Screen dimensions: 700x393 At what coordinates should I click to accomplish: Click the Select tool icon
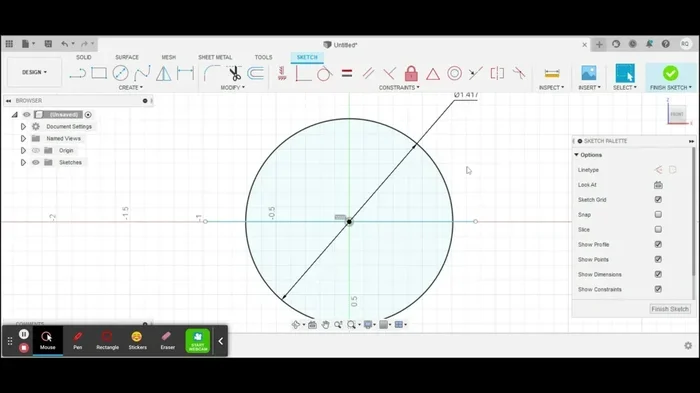click(625, 73)
